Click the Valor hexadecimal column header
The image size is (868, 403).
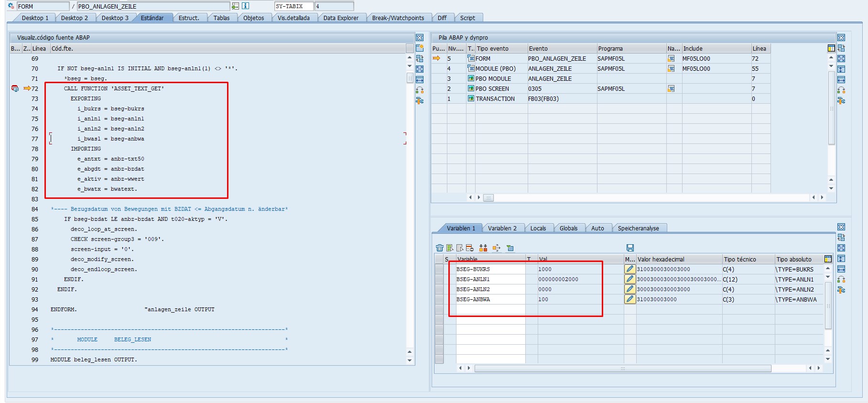pos(678,259)
